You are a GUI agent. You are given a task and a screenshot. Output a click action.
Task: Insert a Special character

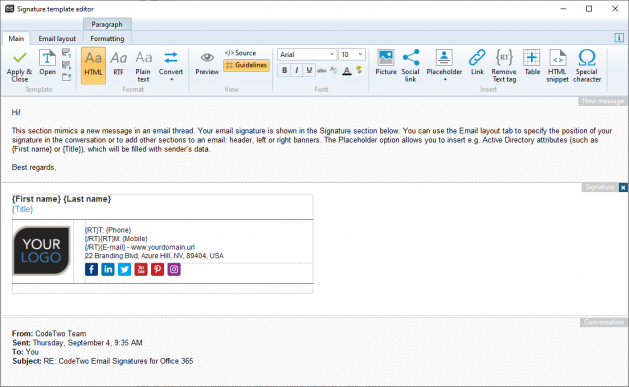587,66
